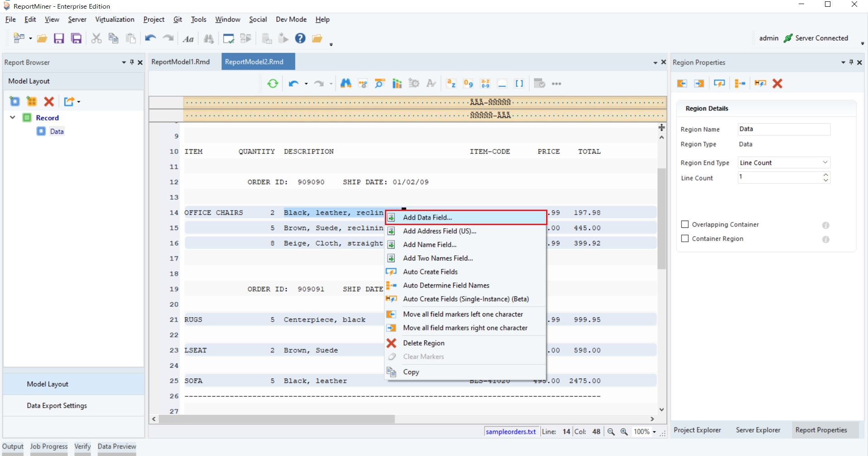Open the 100% zoom level dropdown
This screenshot has width=868, height=456.
pos(645,432)
